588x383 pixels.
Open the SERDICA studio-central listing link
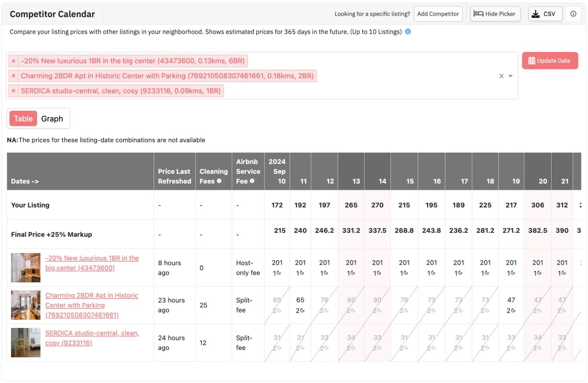tap(92, 338)
